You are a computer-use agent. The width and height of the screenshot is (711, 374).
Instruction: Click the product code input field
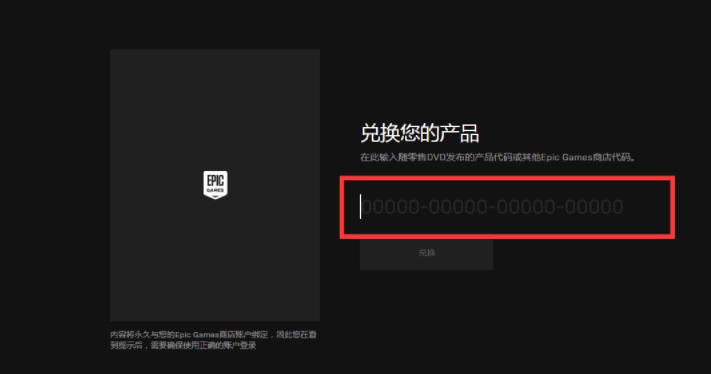(x=507, y=207)
